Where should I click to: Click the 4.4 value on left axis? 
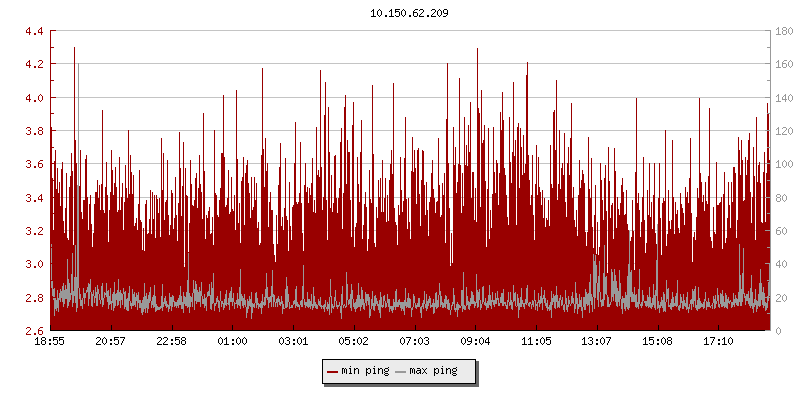(33, 31)
